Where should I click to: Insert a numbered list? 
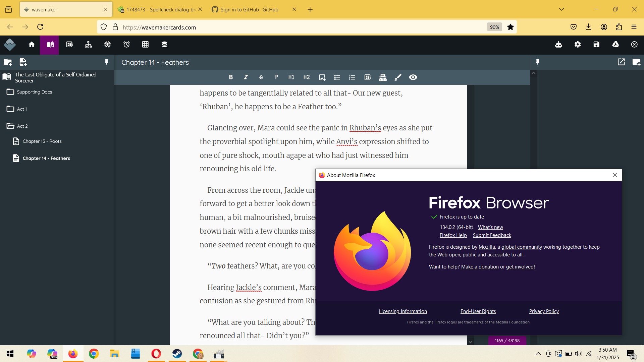(352, 77)
